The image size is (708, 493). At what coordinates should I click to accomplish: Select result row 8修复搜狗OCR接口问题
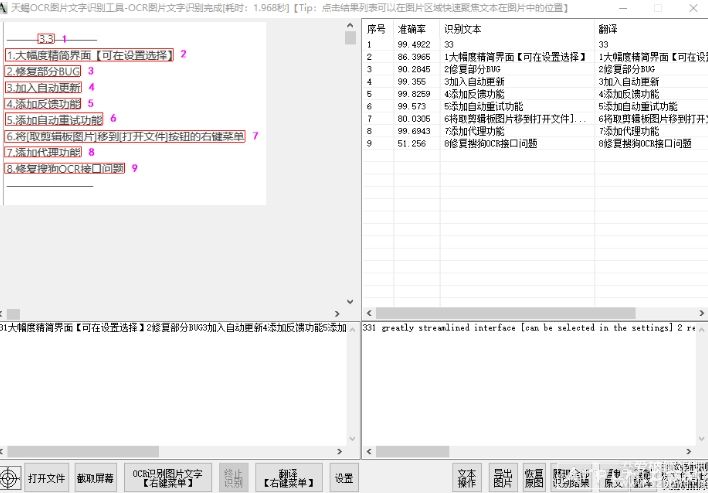tap(535, 144)
